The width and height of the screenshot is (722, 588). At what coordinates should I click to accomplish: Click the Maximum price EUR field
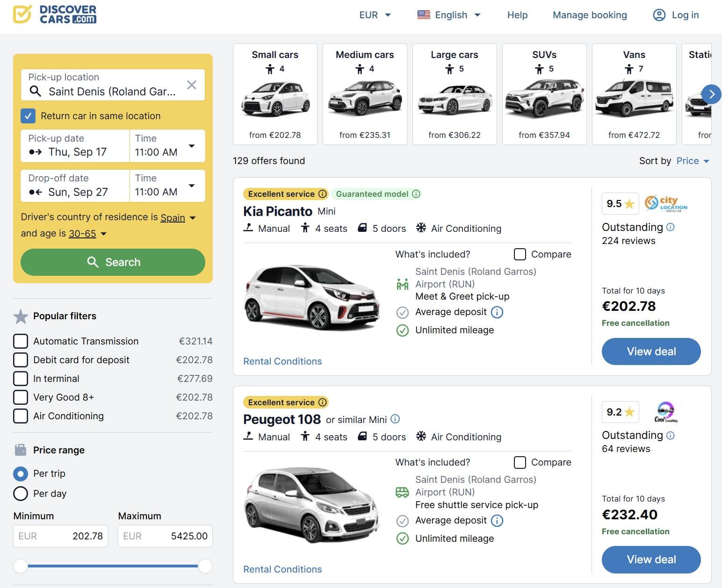pos(165,536)
